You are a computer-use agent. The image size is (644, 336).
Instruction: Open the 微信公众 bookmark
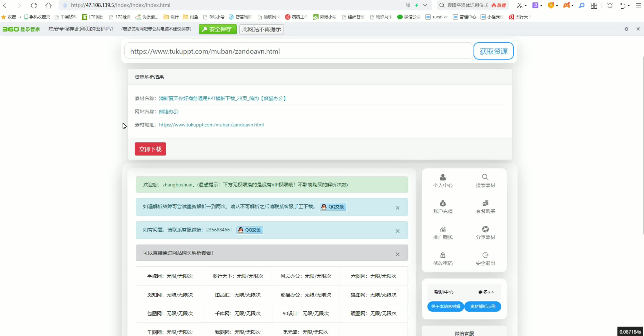pos(409,17)
